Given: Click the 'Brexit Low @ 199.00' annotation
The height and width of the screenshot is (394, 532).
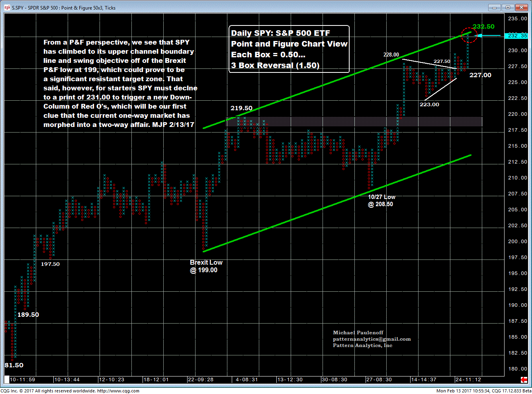Looking at the screenshot, I should coord(206,266).
